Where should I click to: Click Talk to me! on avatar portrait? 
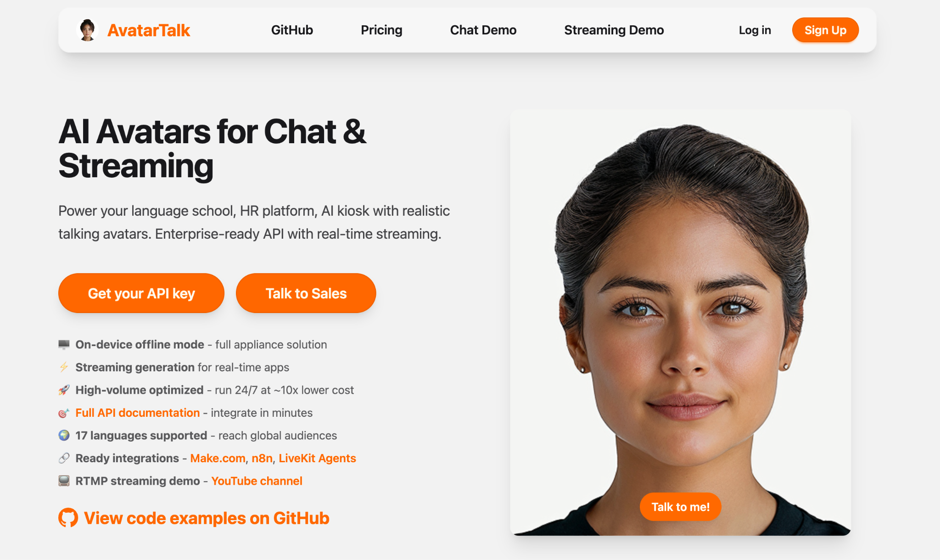(681, 507)
